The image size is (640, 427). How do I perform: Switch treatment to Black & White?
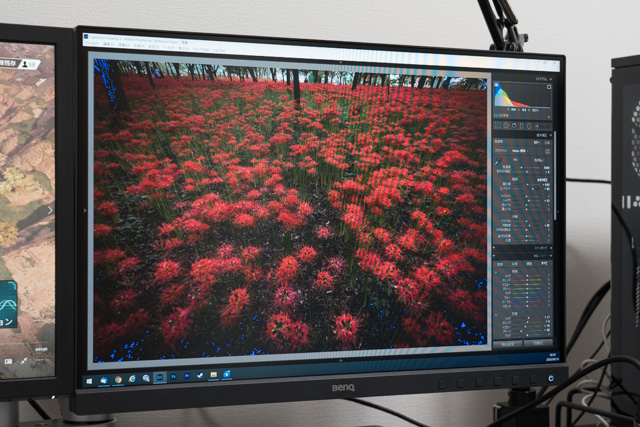[x=547, y=142]
